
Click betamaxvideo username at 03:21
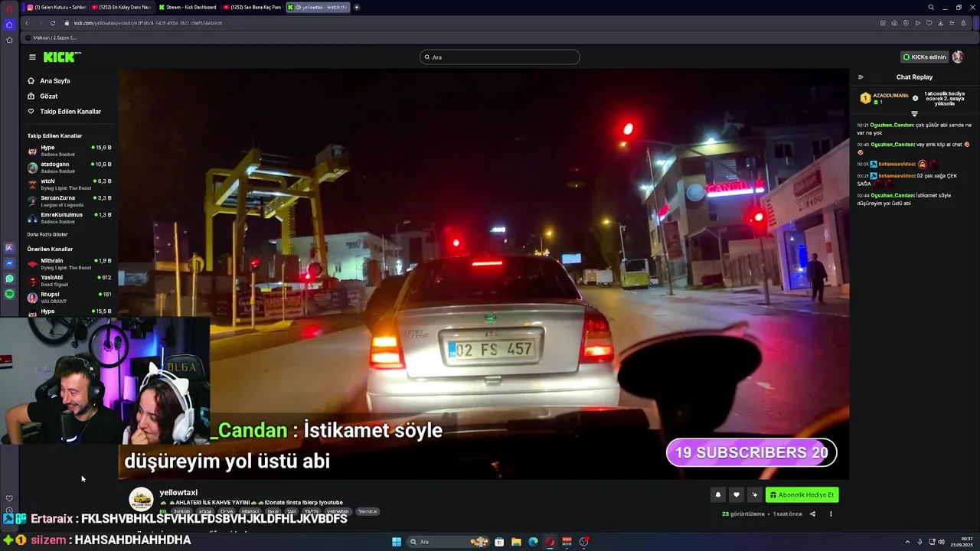coord(897,175)
